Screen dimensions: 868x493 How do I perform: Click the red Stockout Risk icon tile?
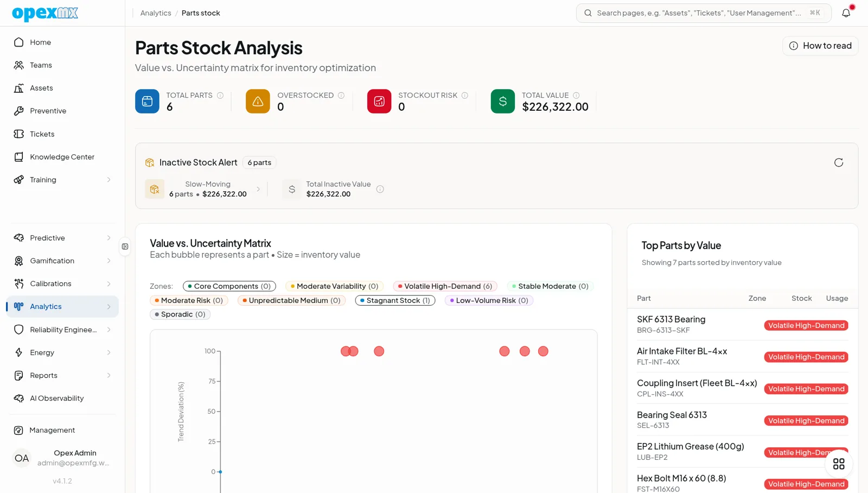(379, 101)
